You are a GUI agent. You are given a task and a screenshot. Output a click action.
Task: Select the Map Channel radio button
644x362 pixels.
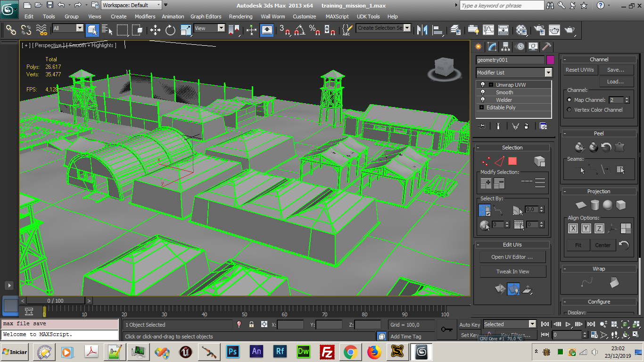click(569, 100)
